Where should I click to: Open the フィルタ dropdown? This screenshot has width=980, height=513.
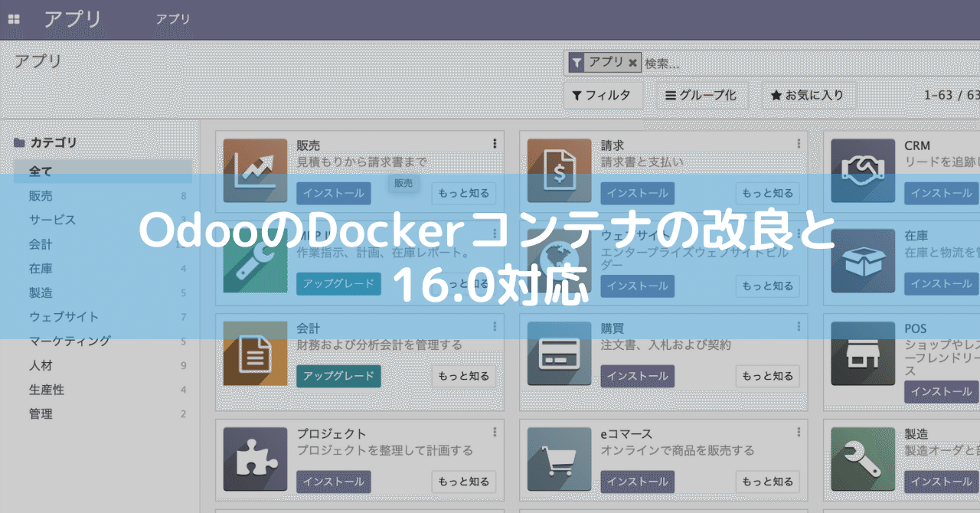coord(603,95)
